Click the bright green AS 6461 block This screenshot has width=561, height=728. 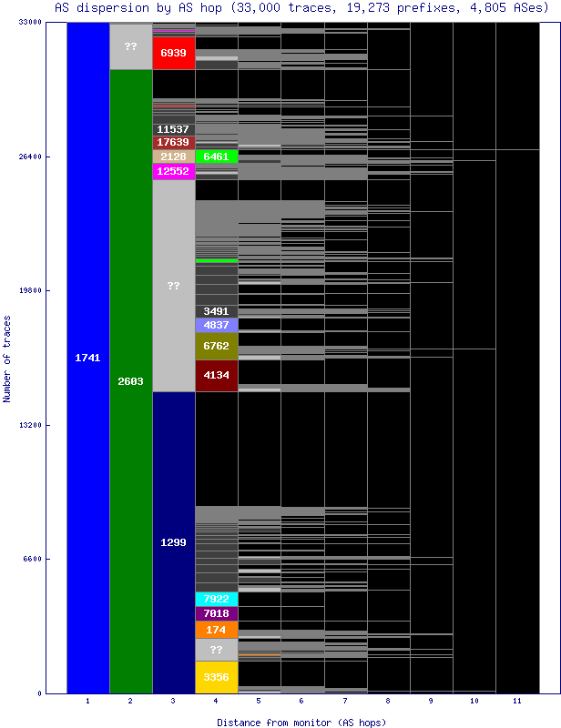216,157
